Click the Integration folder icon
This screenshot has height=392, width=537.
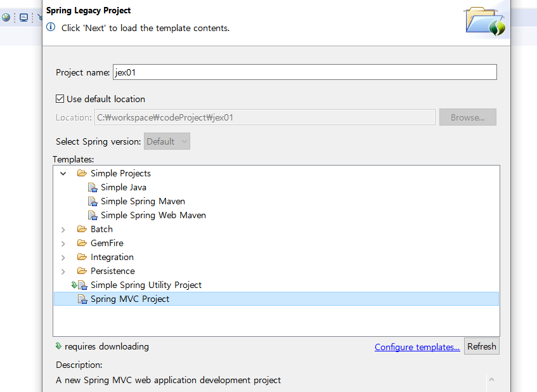82,257
